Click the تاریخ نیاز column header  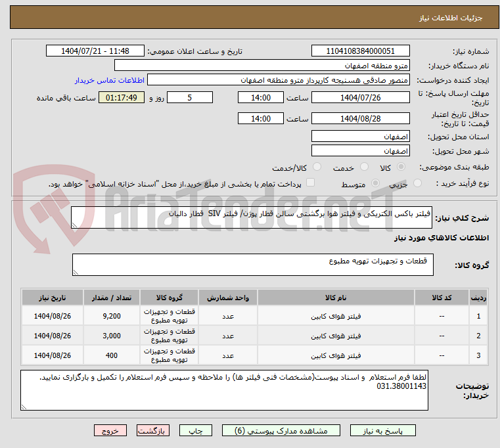tap(53, 298)
